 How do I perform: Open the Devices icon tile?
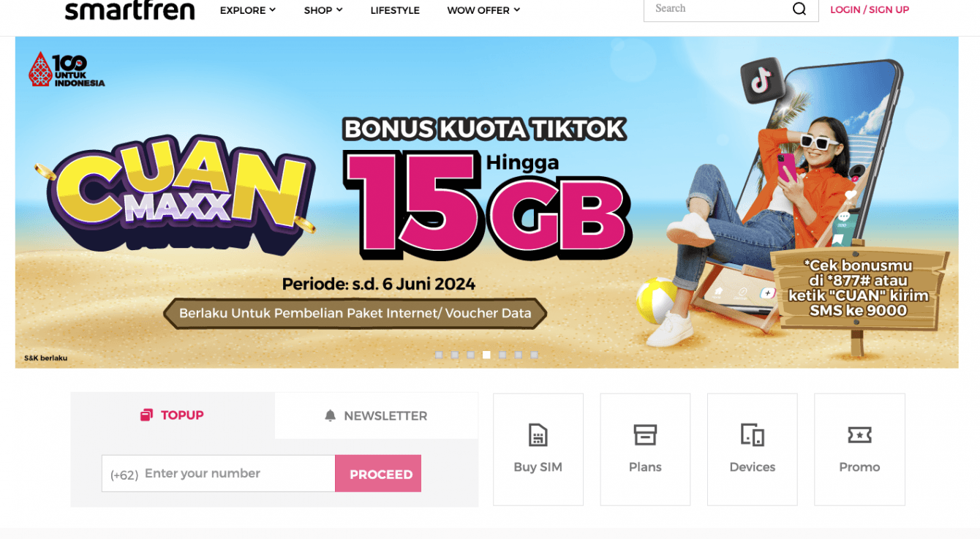[753, 435]
